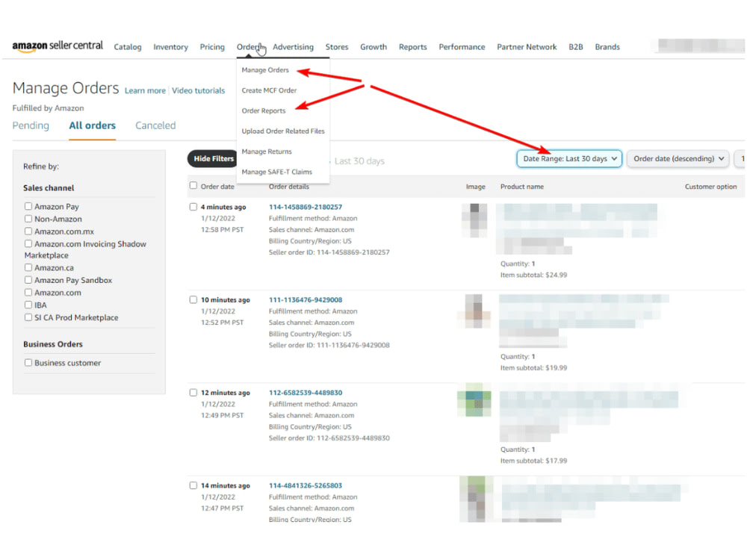Click product image of order 112-6582539-4489830

pyautogui.click(x=474, y=400)
